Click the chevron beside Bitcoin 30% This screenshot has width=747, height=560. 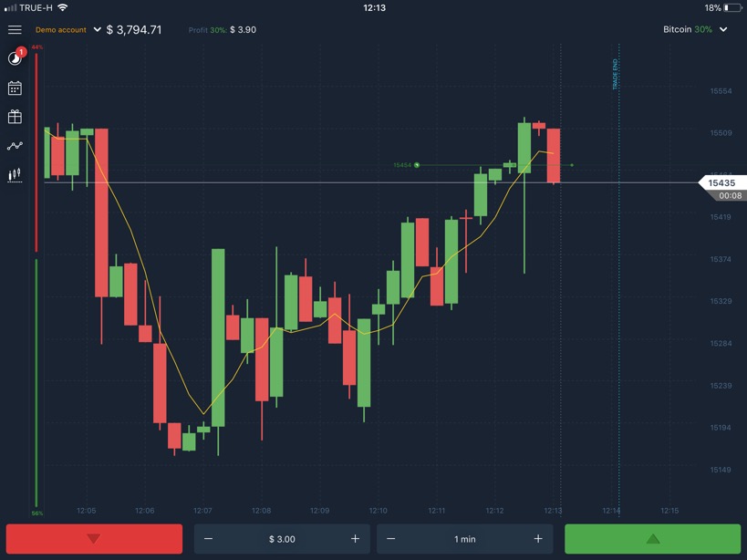pos(723,29)
